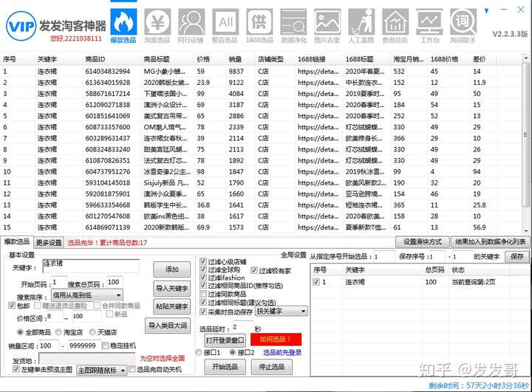Select 接口1 radio button

point(199,352)
